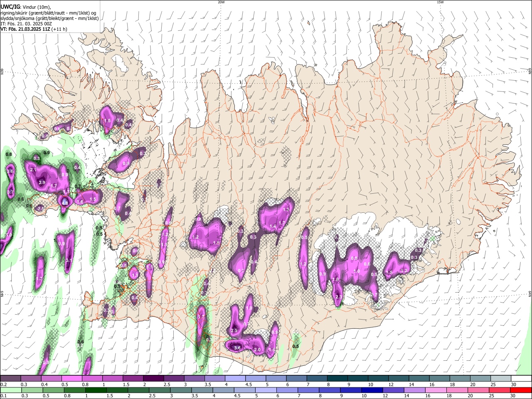
Task: Click the 10 label on upper legend row
Action: point(370,384)
